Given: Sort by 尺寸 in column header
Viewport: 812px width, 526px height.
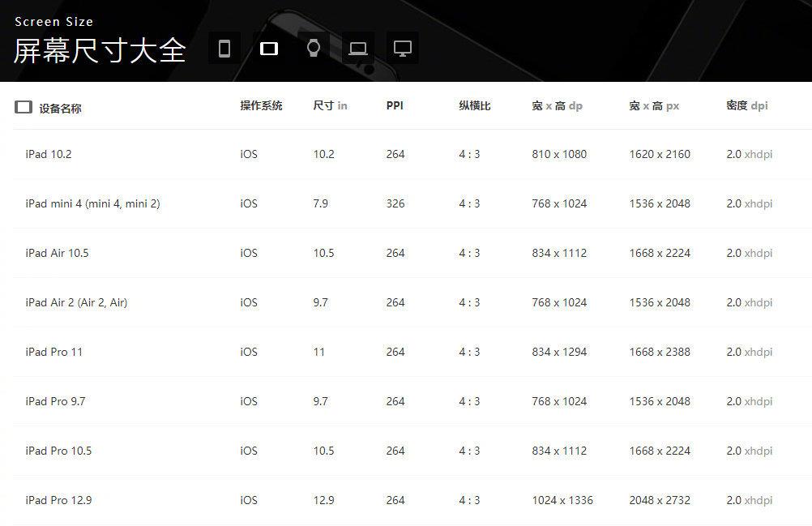Looking at the screenshot, I should click(330, 105).
